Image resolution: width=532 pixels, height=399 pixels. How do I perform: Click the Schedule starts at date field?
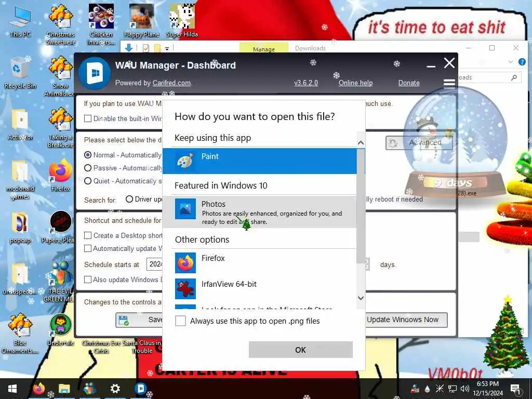[155, 264]
